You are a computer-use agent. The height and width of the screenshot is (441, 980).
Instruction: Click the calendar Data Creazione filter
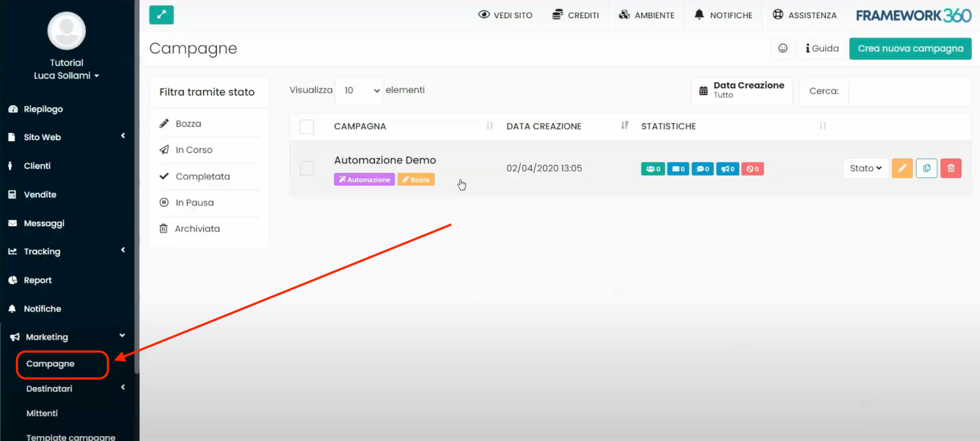[x=742, y=90]
